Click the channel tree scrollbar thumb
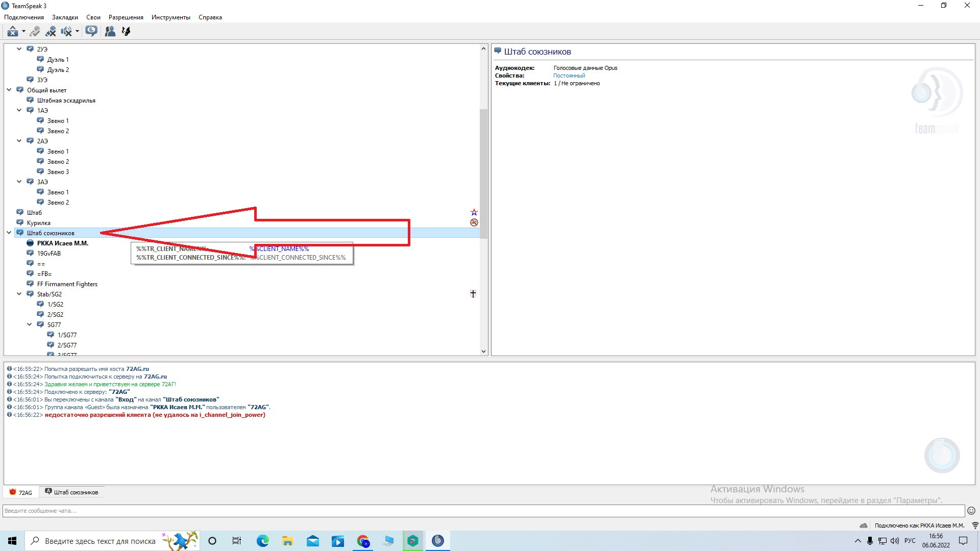Screen dimensions: 980x551 [x=483, y=173]
